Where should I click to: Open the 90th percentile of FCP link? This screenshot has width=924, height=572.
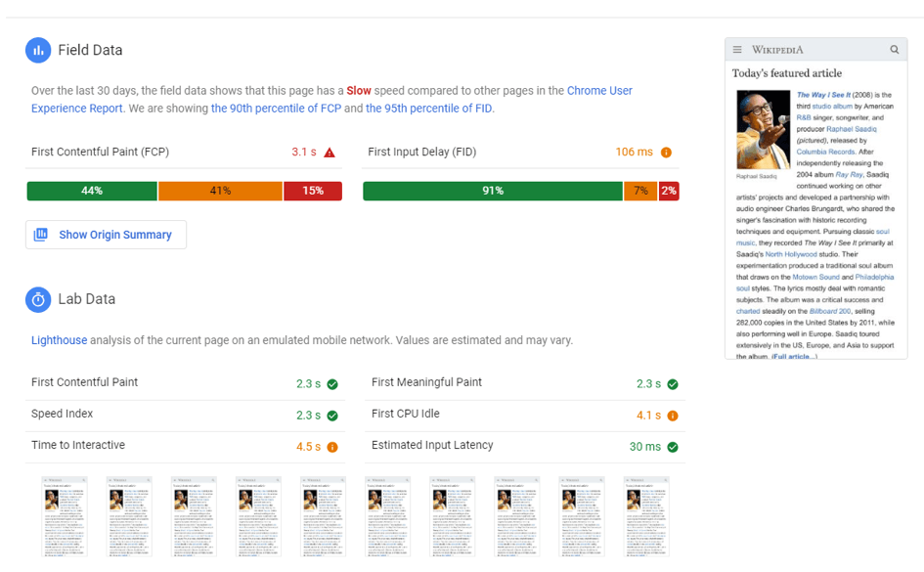coord(275,109)
